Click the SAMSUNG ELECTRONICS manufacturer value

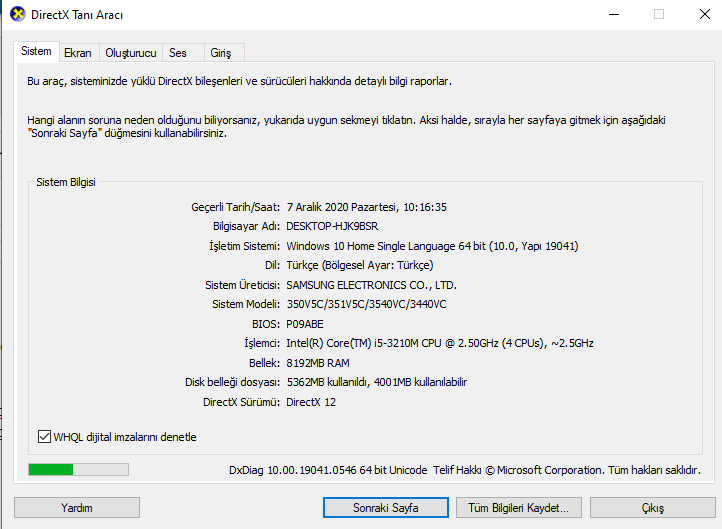click(x=370, y=285)
